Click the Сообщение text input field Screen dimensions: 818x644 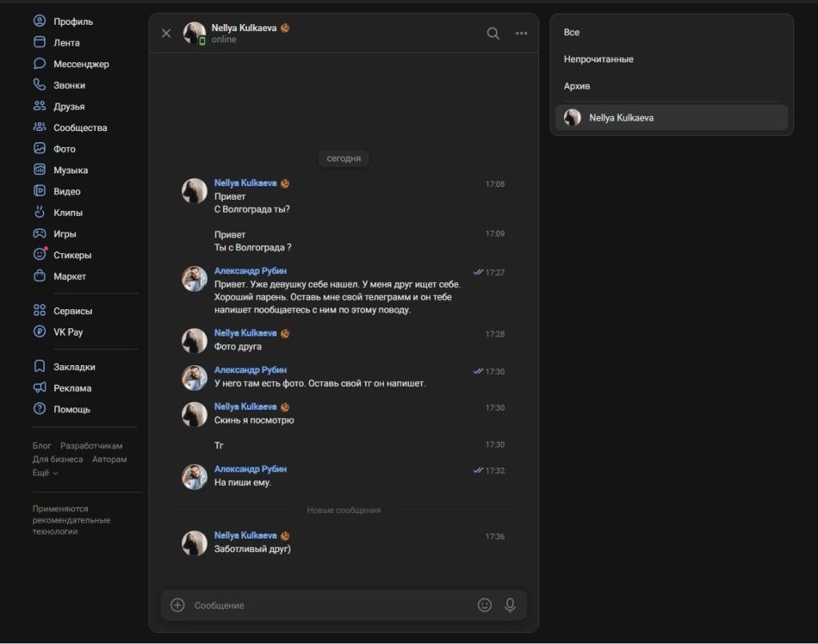328,606
